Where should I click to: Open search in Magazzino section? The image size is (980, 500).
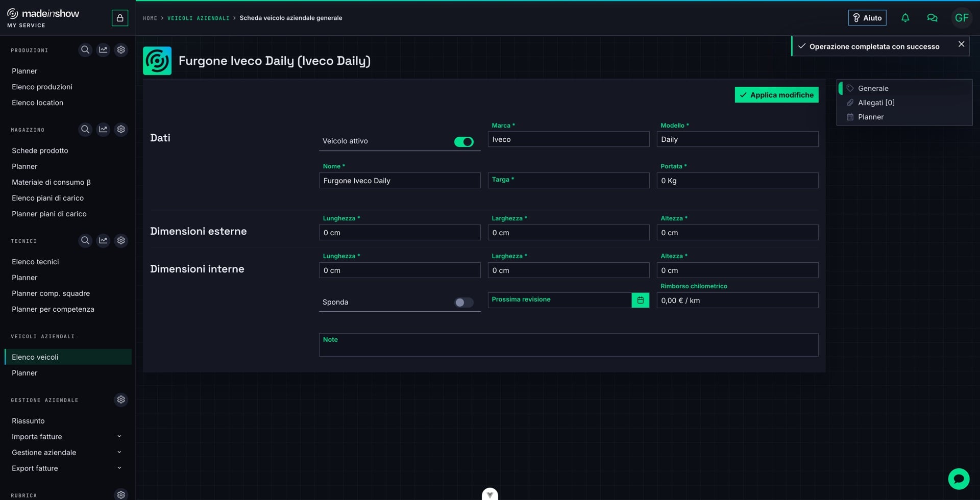85,130
